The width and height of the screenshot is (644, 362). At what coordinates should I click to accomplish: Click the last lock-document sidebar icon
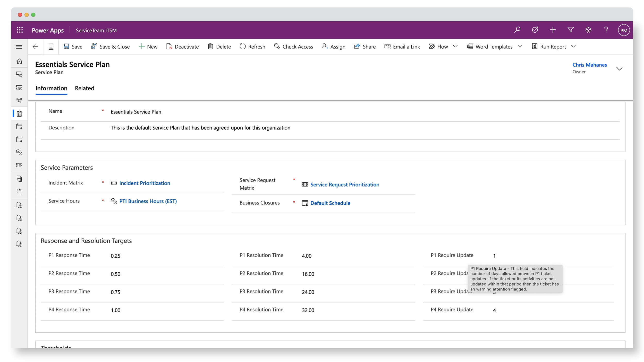tap(19, 244)
